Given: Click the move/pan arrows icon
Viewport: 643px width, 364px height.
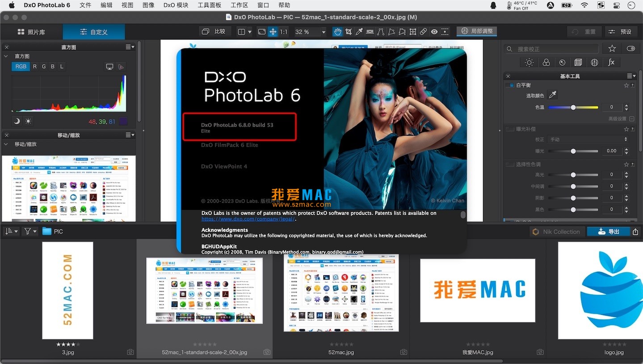Looking at the screenshot, I should tap(273, 32).
